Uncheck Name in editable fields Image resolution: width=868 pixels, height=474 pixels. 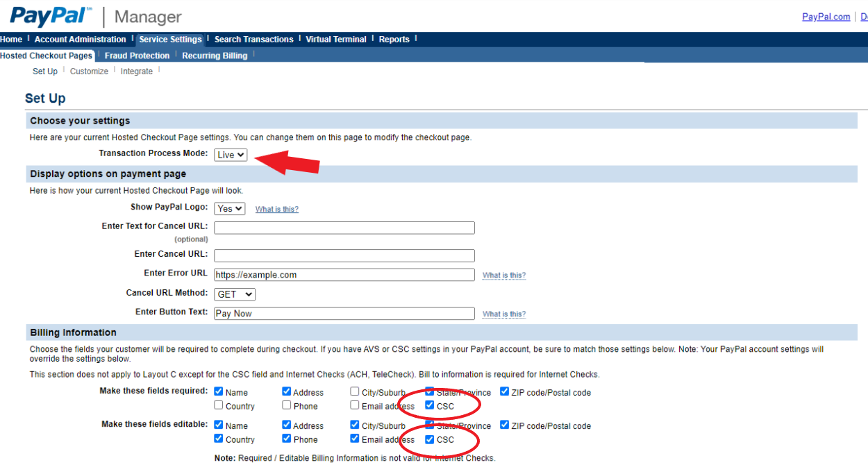click(x=219, y=425)
